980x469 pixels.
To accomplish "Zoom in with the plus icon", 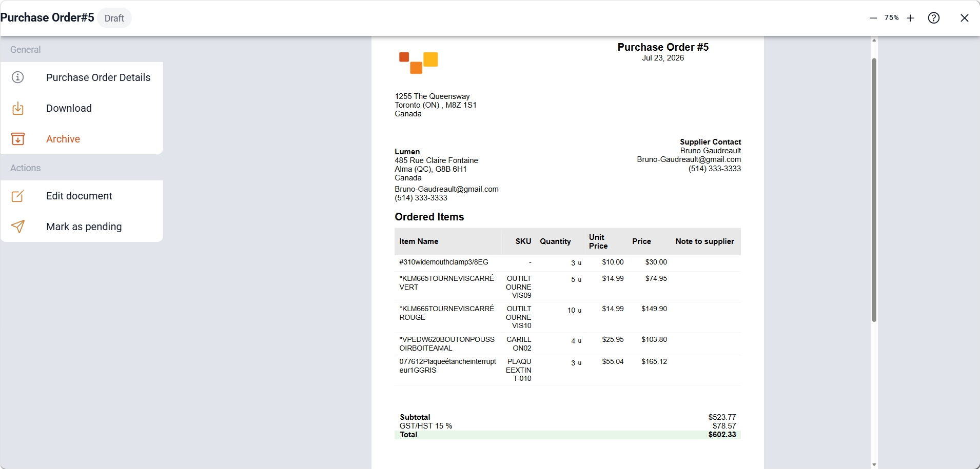I will coord(910,18).
